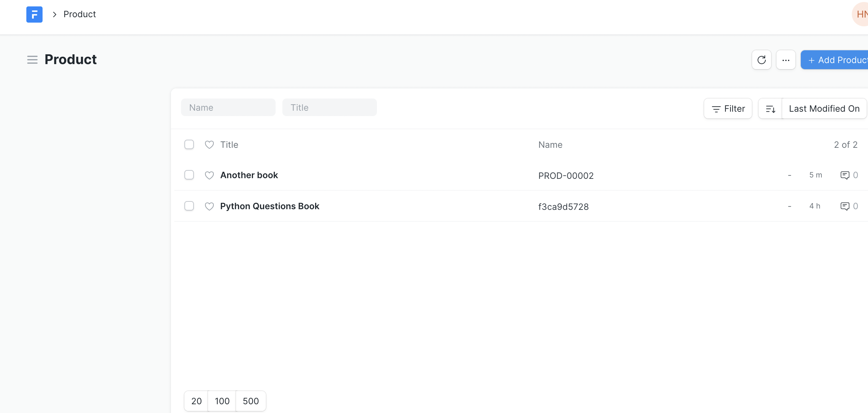Click the Product breadcrumb link
Screen dimensions: 868x413
(80, 14)
